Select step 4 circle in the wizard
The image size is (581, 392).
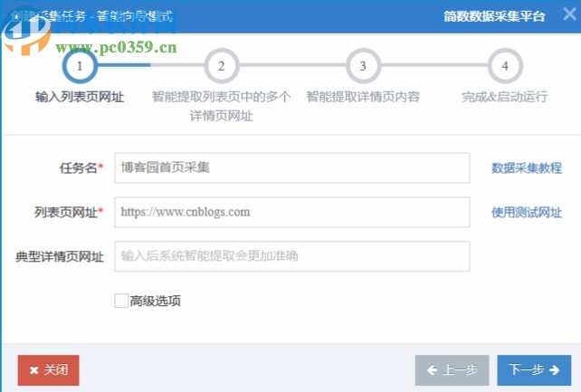pyautogui.click(x=505, y=66)
